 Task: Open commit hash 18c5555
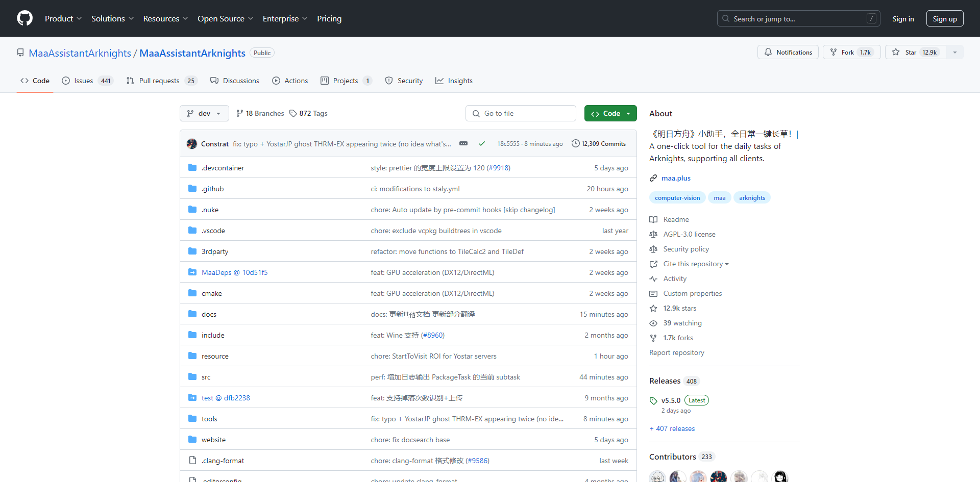(x=508, y=144)
